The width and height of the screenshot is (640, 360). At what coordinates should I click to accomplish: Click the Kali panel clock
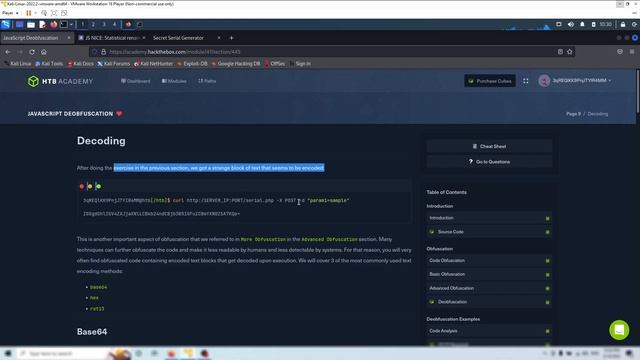(606, 24)
